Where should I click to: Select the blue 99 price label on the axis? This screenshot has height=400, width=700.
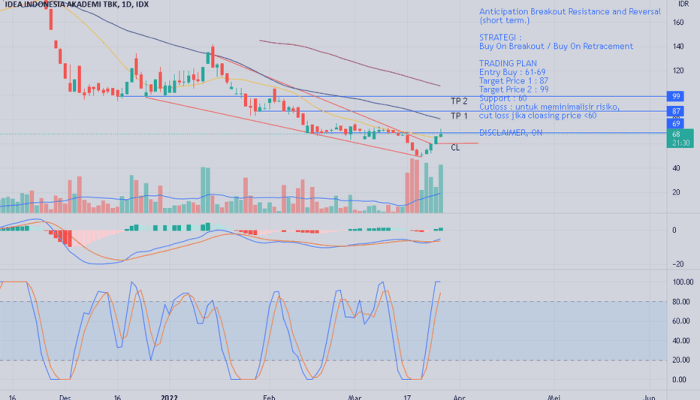[x=676, y=97]
